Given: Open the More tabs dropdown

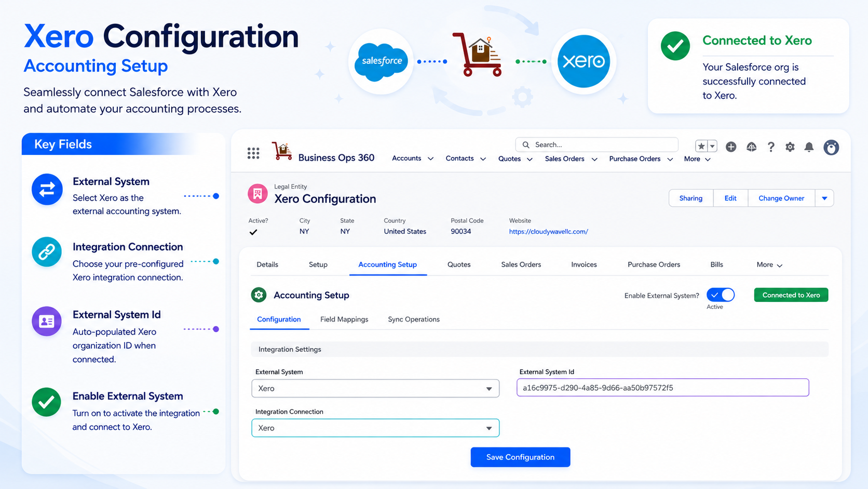Looking at the screenshot, I should [x=769, y=265].
